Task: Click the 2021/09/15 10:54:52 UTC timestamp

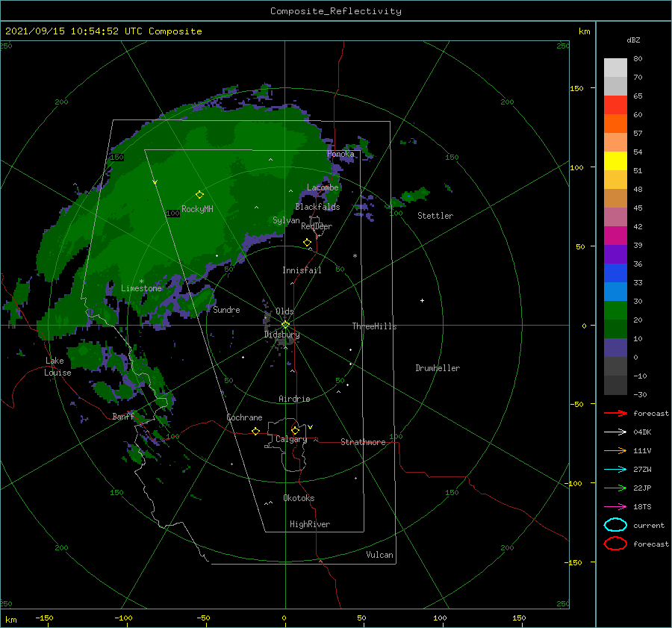Action: coord(104,31)
